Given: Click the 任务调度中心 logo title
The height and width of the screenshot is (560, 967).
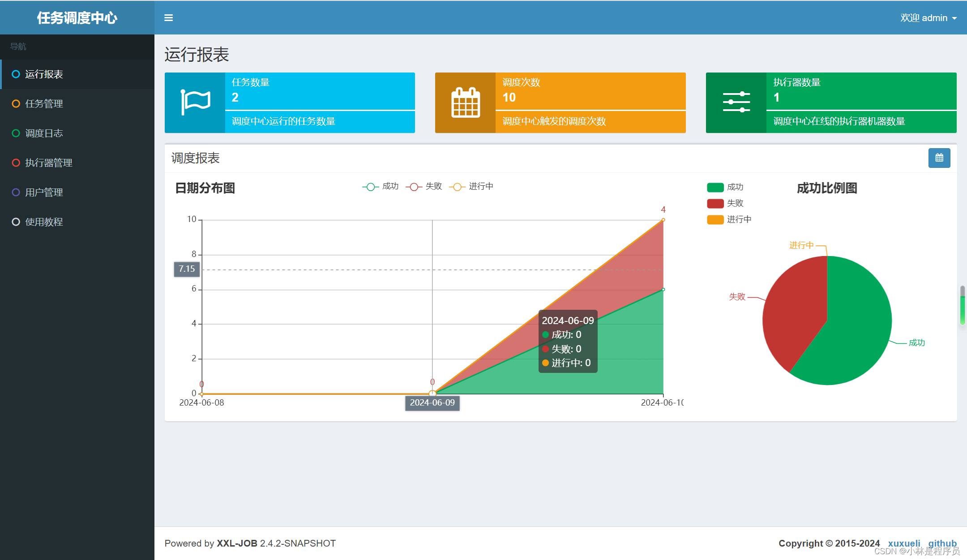Looking at the screenshot, I should tap(77, 18).
